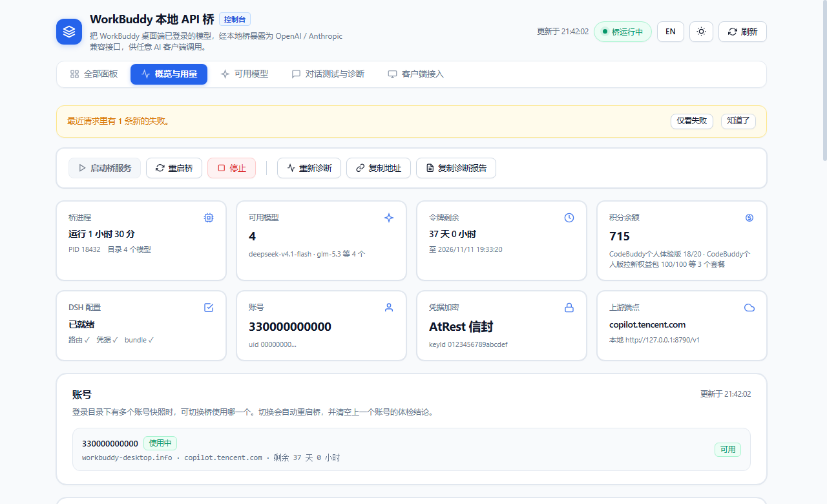
Task: Click the 37 天 0 小时 token remaining value
Action: pyautogui.click(x=452, y=234)
